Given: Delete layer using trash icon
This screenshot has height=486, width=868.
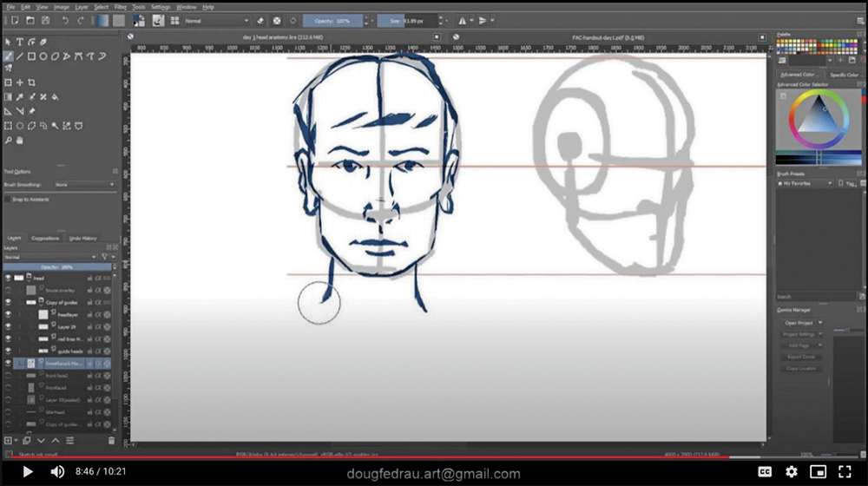Looking at the screenshot, I should click(x=110, y=441).
